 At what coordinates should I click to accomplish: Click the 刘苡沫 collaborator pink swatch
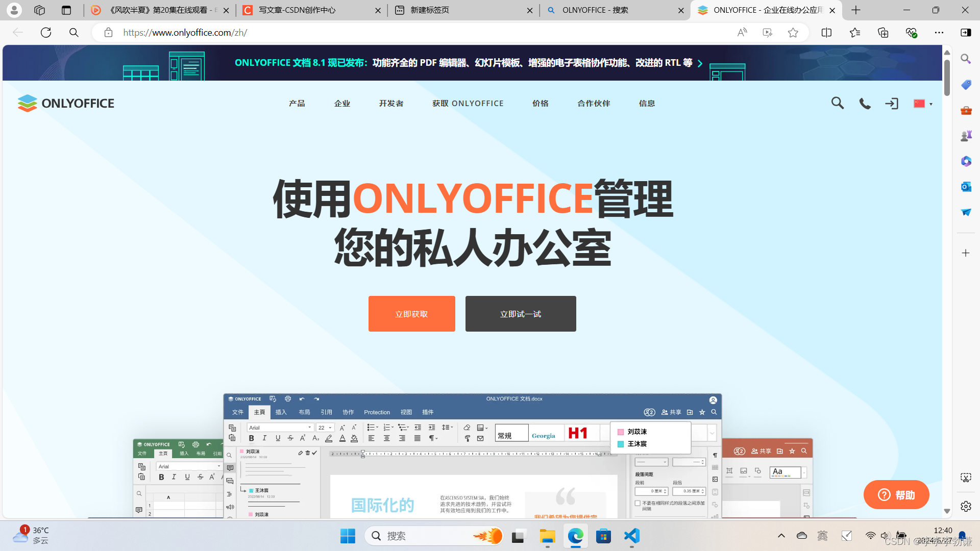coord(621,432)
